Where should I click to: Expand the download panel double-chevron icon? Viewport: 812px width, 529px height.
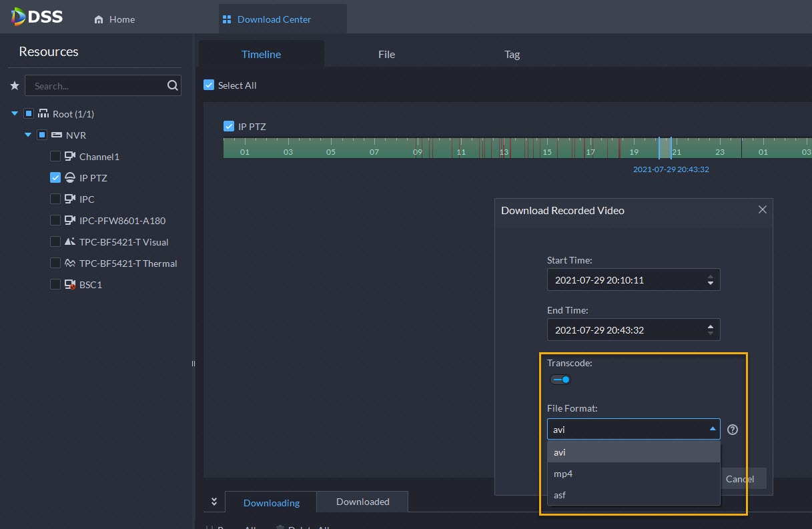(214, 502)
